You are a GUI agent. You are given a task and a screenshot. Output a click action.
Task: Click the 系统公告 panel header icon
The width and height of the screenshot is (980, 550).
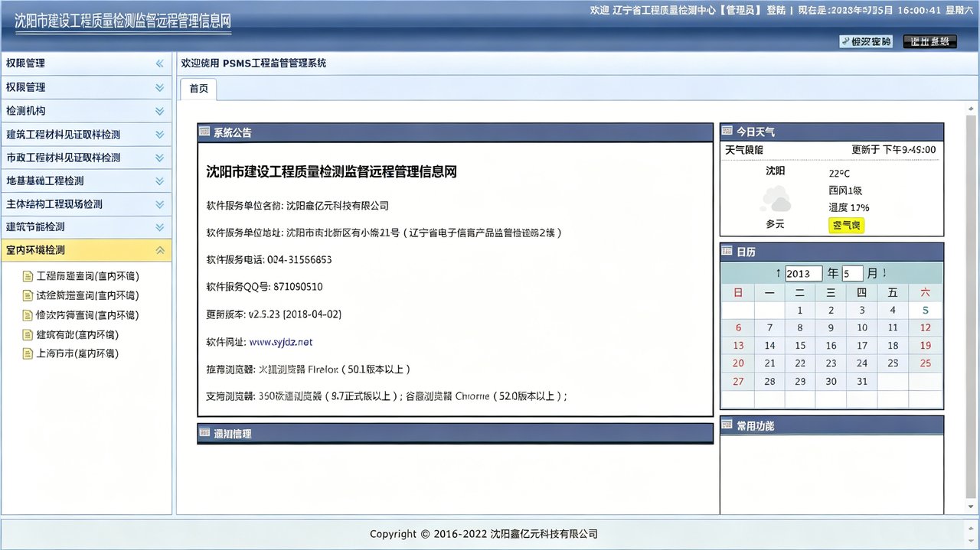pyautogui.click(x=204, y=132)
